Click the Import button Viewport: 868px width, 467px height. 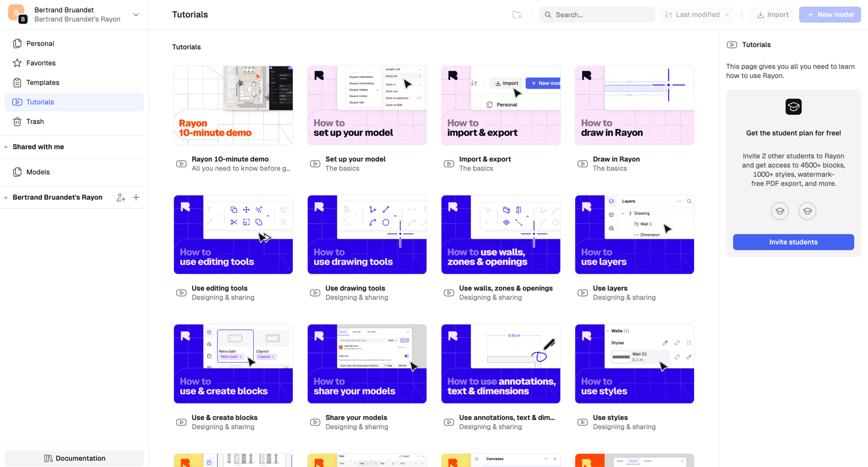(773, 15)
